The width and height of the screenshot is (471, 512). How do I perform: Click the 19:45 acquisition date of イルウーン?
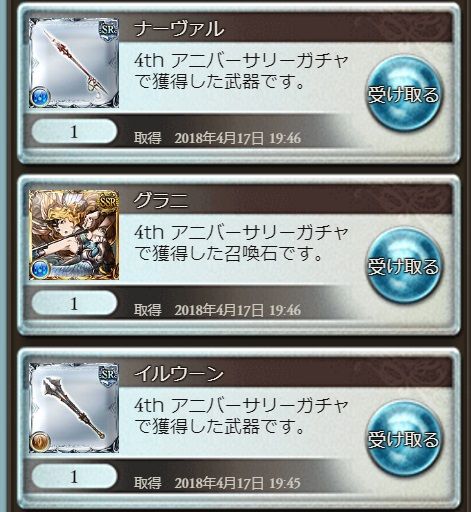[x=237, y=483]
